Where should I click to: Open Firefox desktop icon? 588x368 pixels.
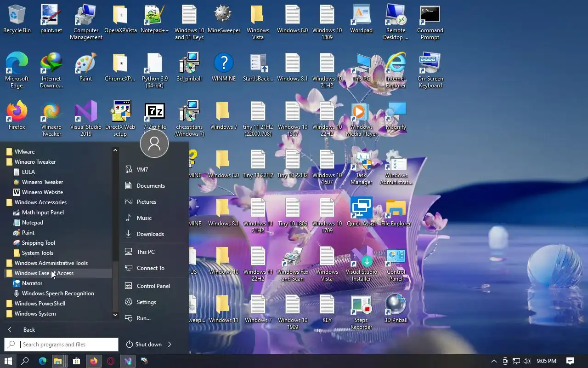pyautogui.click(x=17, y=115)
